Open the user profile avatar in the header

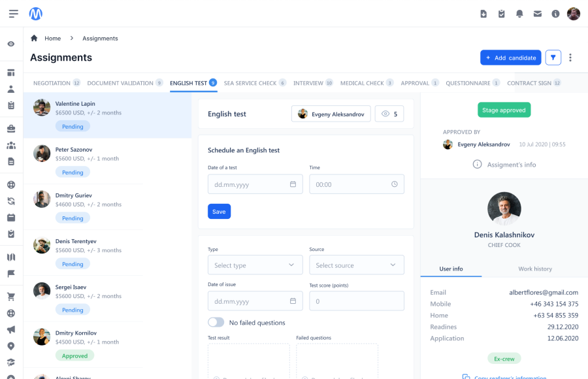(574, 14)
